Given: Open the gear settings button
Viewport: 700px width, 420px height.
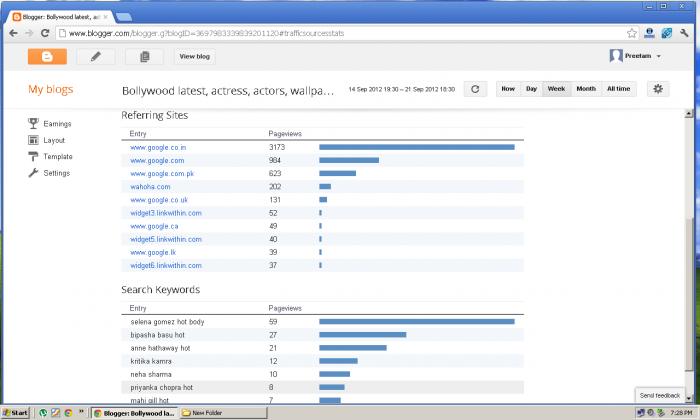Looking at the screenshot, I should pos(658,89).
